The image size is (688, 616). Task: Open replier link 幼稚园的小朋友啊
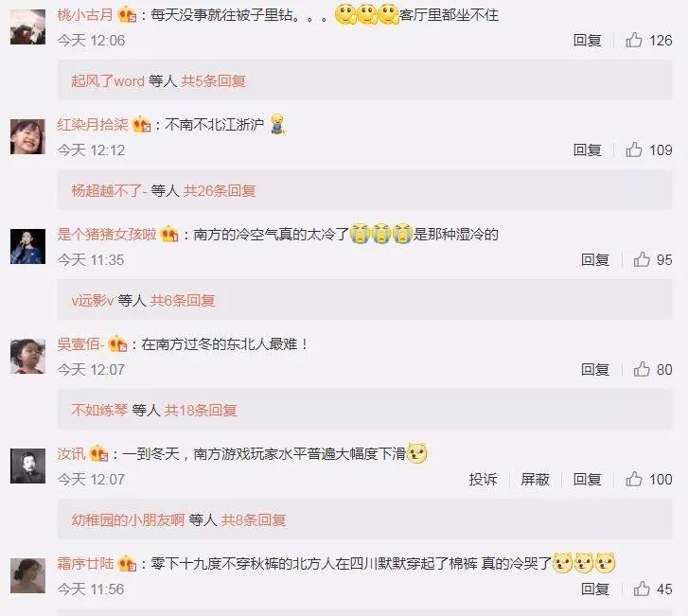coord(128,519)
